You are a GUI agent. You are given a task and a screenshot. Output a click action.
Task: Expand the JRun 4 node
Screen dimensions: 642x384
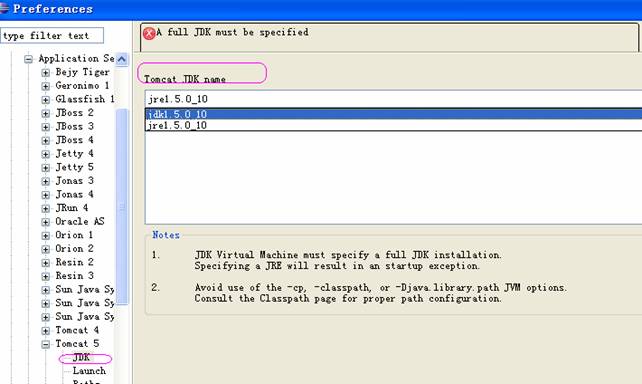click(x=45, y=208)
